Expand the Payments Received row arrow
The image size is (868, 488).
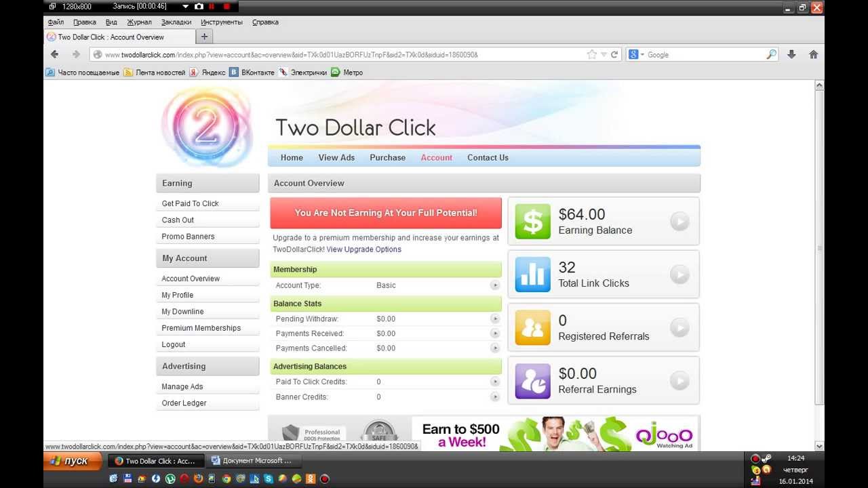point(495,333)
